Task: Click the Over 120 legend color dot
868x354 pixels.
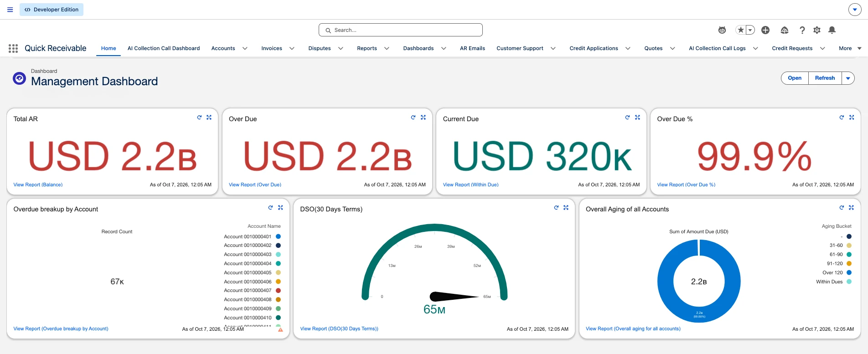Action: click(x=849, y=272)
